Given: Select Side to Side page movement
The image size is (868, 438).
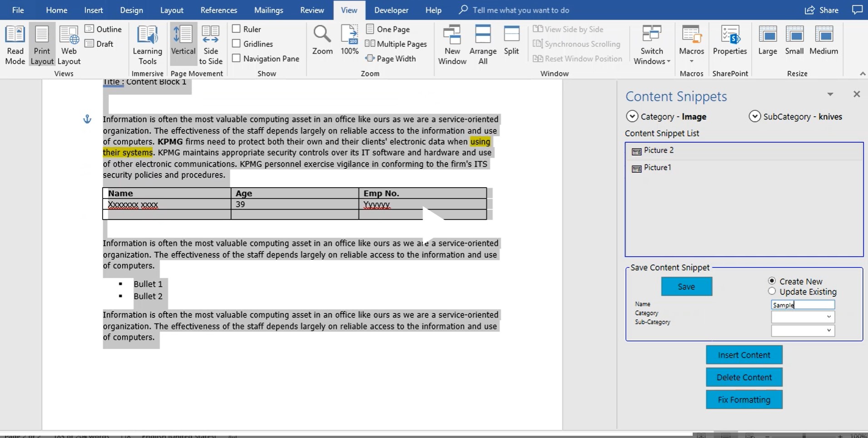Looking at the screenshot, I should coord(211,45).
